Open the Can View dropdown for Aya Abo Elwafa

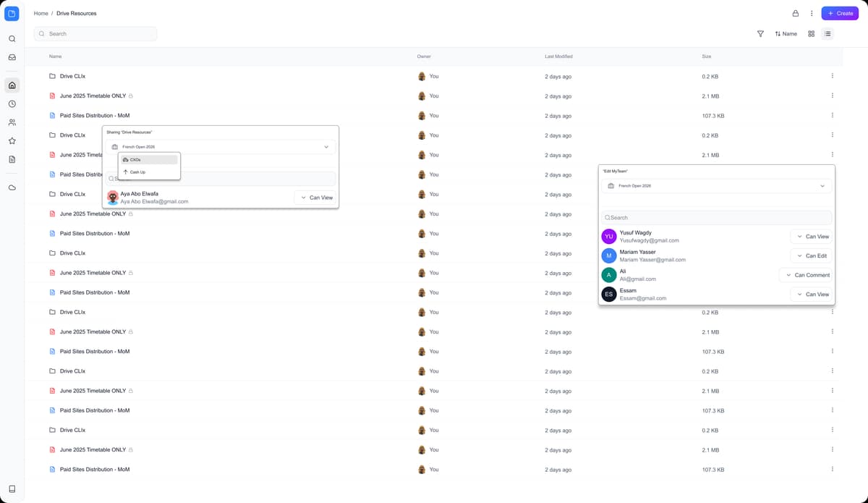(x=315, y=197)
